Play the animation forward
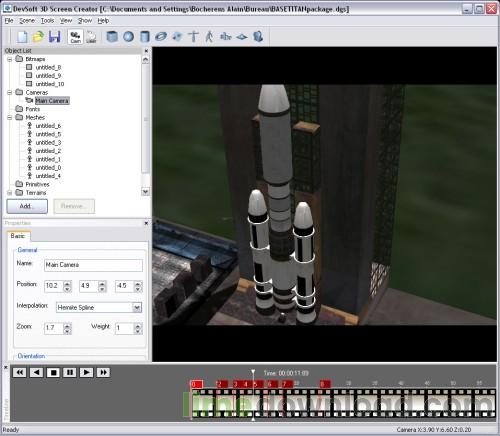500x436 pixels. click(x=86, y=372)
